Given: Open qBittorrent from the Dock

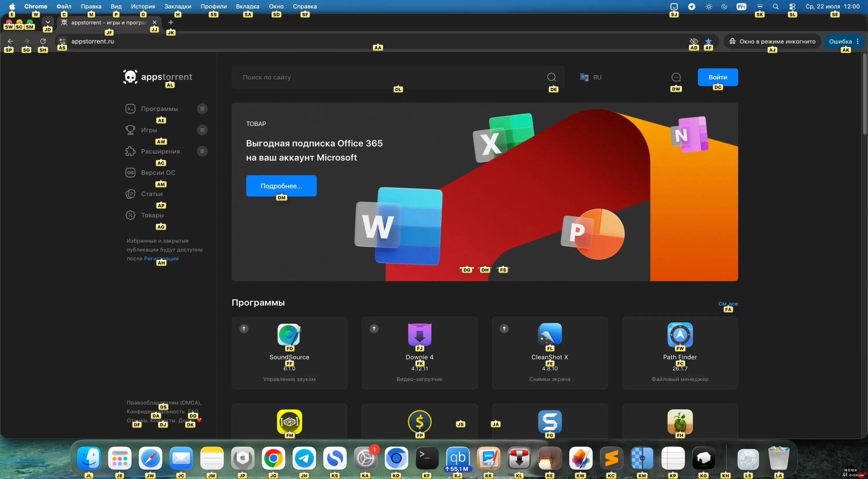Looking at the screenshot, I should click(x=458, y=458).
